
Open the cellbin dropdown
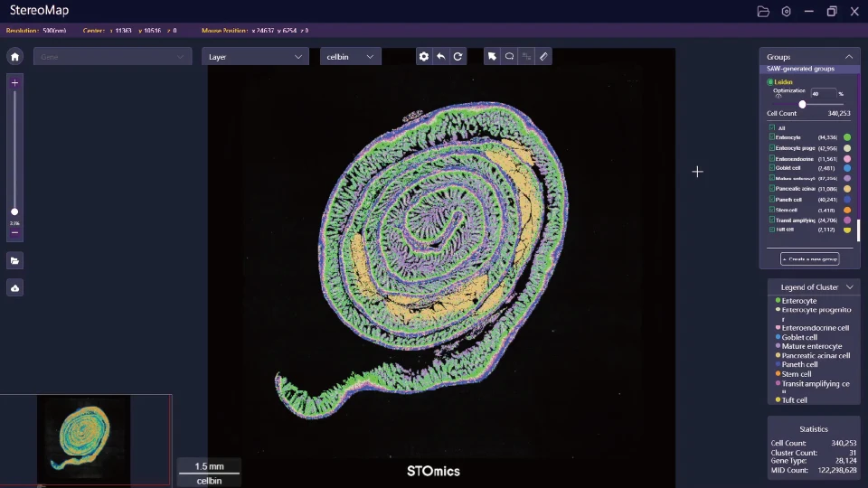point(350,56)
